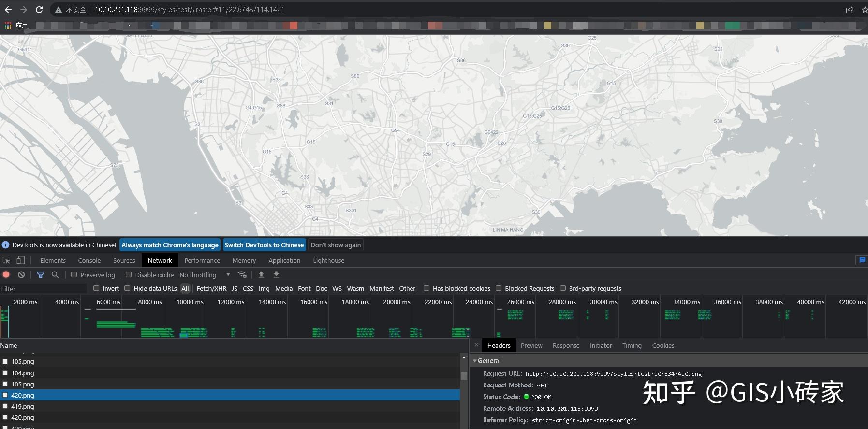Activate the inspect element picker icon
Screen dimensions: 868x429
tap(6, 260)
